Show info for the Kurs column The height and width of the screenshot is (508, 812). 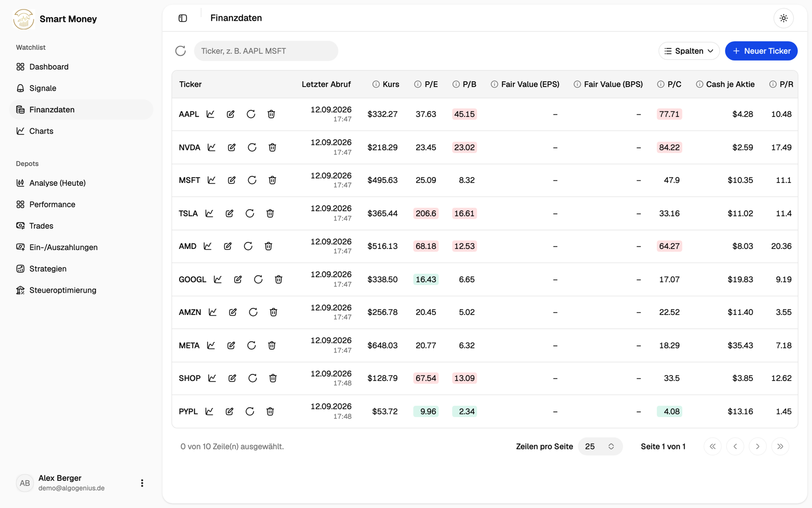[376, 84]
